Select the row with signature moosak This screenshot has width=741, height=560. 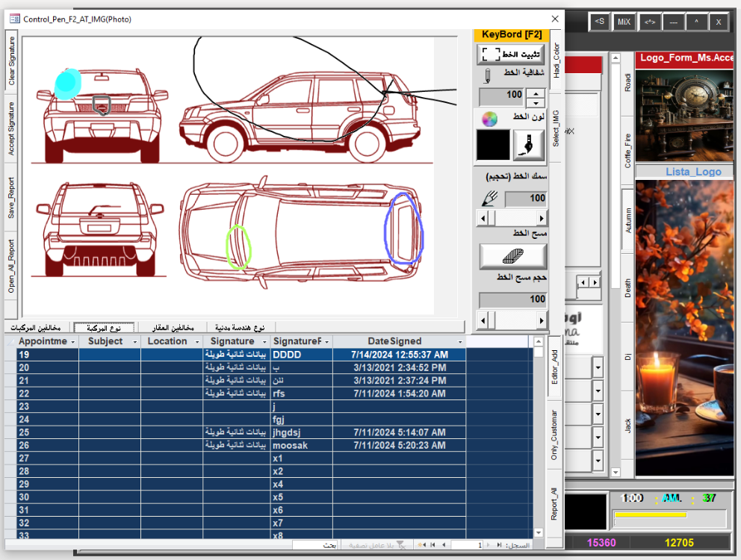coord(290,445)
